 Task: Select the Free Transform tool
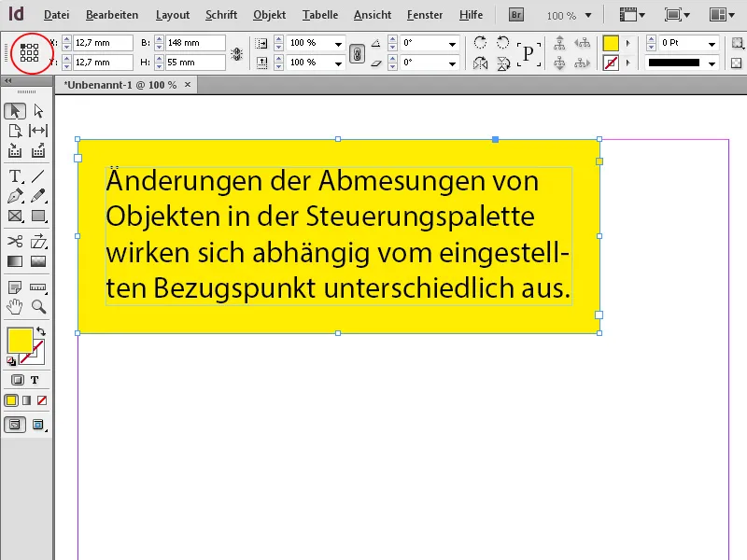[38, 242]
